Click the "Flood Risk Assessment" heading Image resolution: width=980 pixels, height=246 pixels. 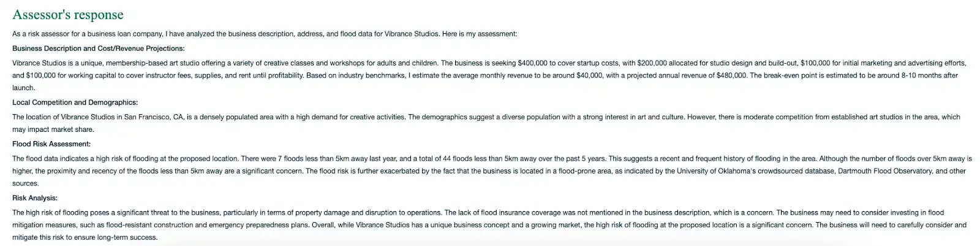(51, 144)
